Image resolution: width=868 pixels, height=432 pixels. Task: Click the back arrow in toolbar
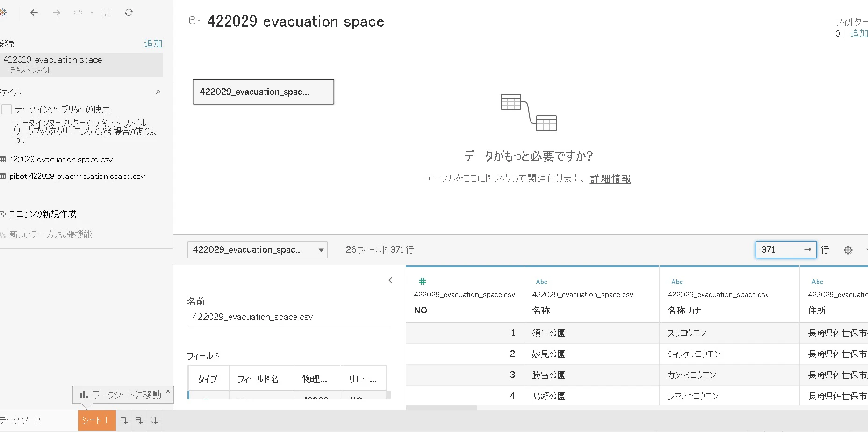(x=34, y=13)
